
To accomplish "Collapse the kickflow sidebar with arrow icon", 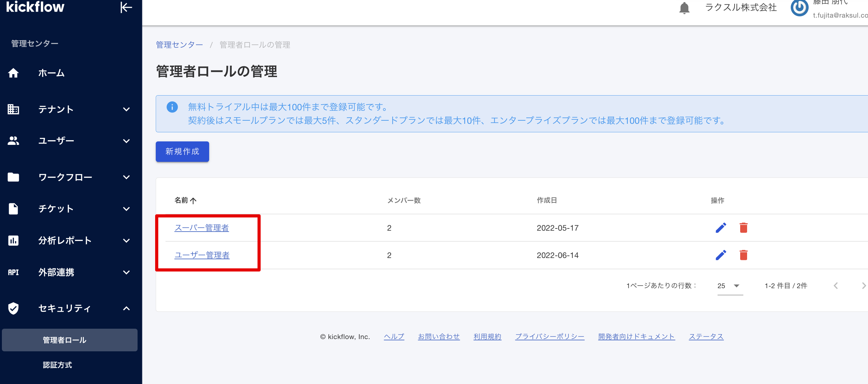I will pos(126,8).
